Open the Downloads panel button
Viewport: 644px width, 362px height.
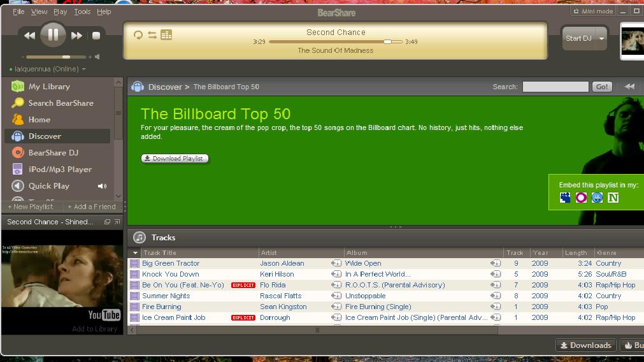point(586,345)
